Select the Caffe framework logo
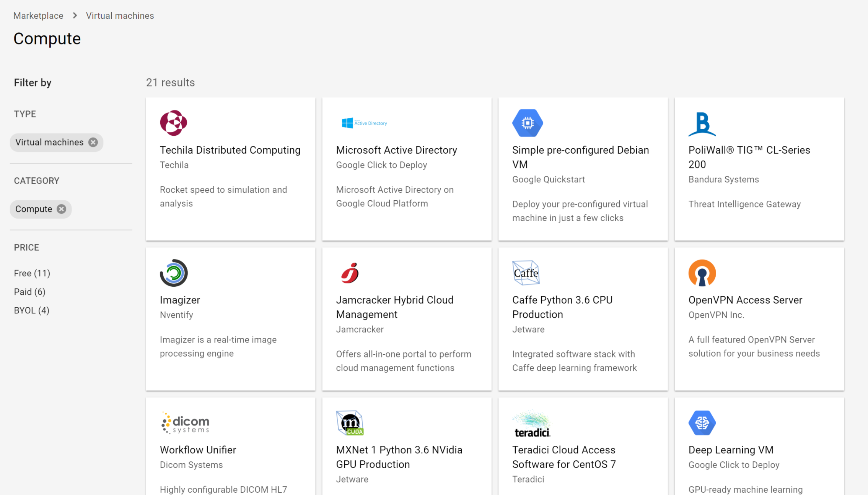This screenshot has height=495, width=868. [526, 273]
